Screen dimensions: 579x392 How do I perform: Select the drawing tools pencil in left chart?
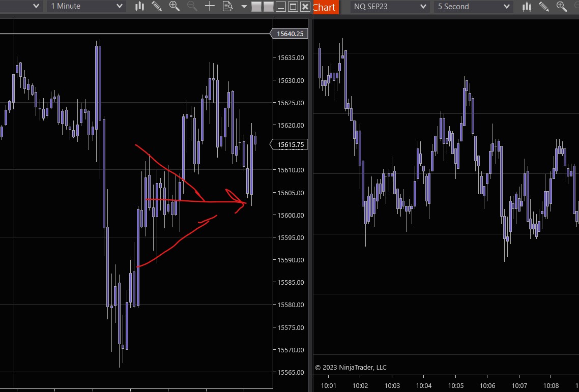tap(157, 6)
